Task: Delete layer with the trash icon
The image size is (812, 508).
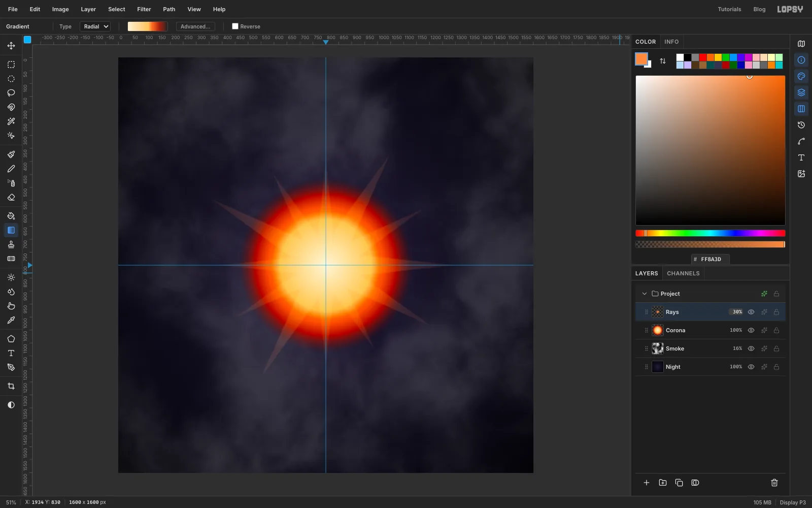Action: [774, 483]
